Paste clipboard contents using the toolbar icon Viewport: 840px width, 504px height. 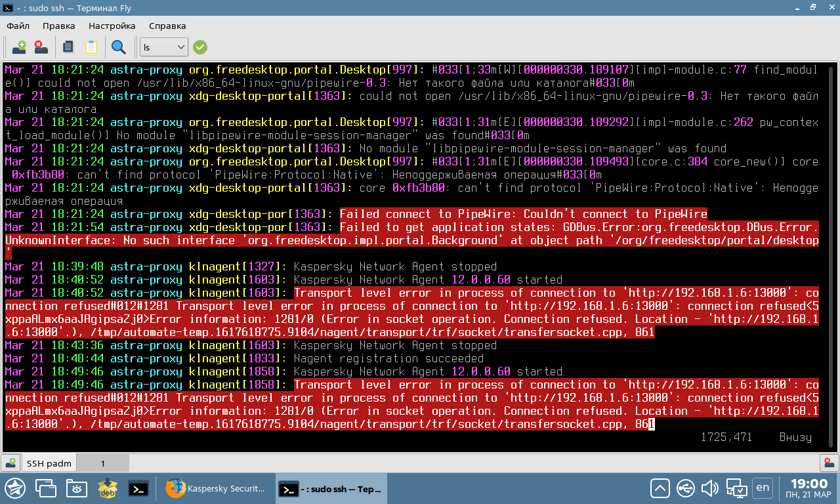91,47
